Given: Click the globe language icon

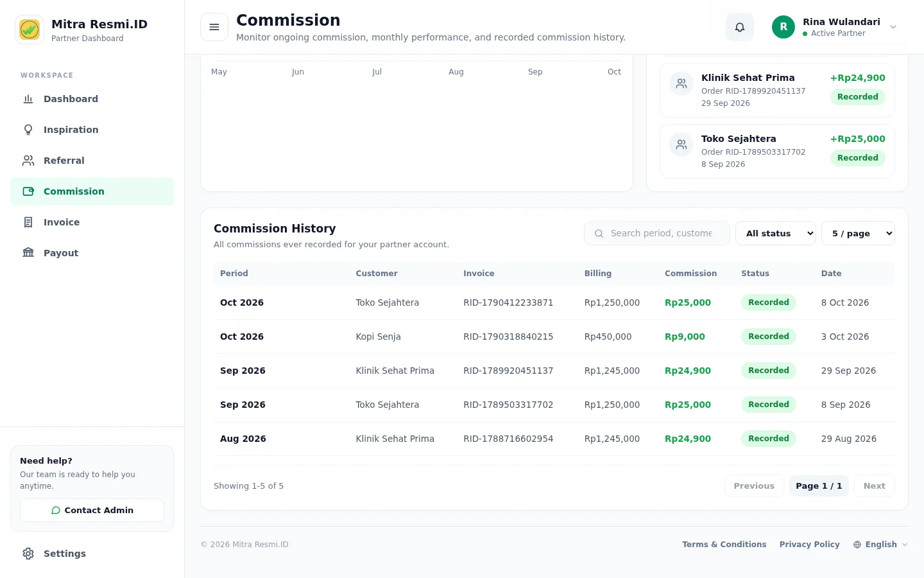Looking at the screenshot, I should [x=857, y=545].
